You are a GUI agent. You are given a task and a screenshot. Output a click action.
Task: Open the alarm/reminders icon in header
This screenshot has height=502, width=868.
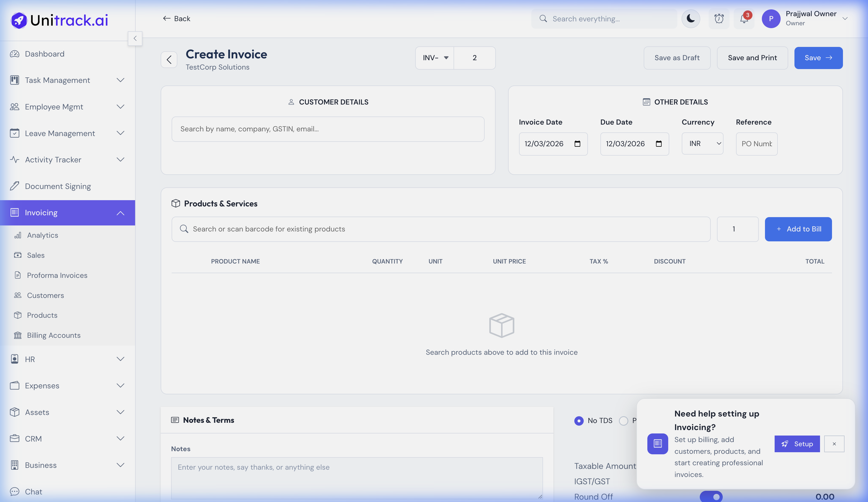[x=719, y=19]
